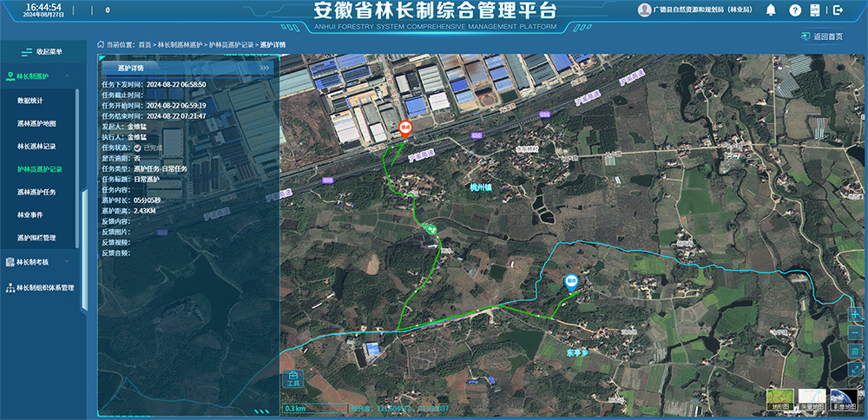Toggle fullscreen map with expand arrows icon
This screenshot has height=420, width=868.
(x=855, y=369)
